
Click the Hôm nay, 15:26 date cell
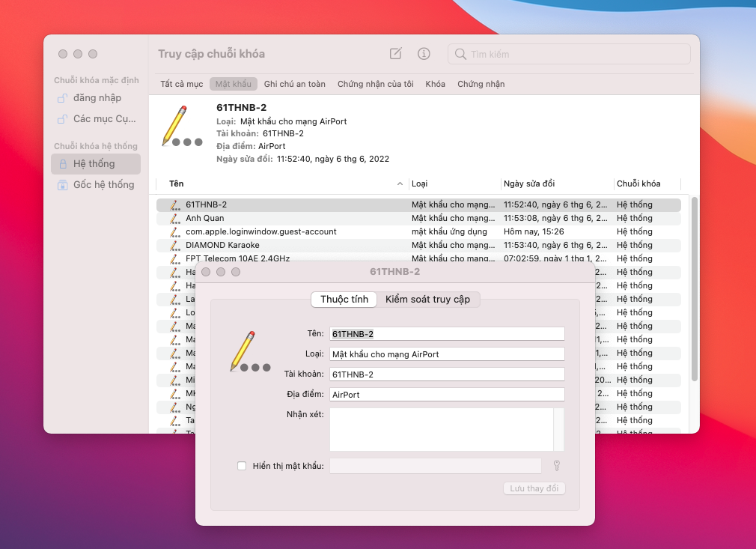click(x=534, y=232)
